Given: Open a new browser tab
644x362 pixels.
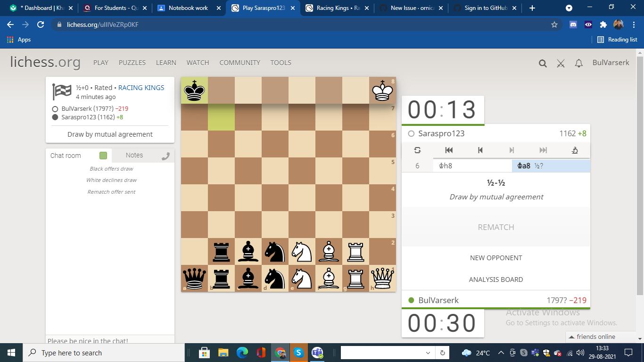Looking at the screenshot, I should (x=532, y=8).
